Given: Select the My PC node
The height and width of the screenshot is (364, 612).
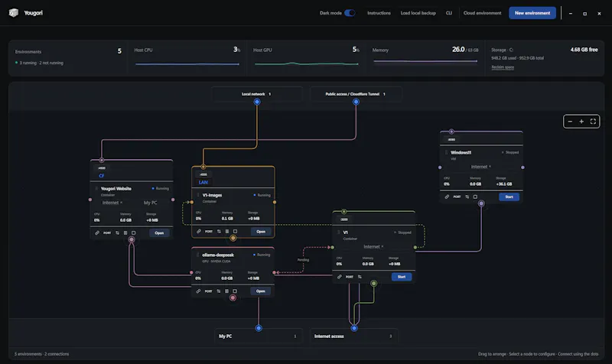Looking at the screenshot, I should click(x=259, y=336).
